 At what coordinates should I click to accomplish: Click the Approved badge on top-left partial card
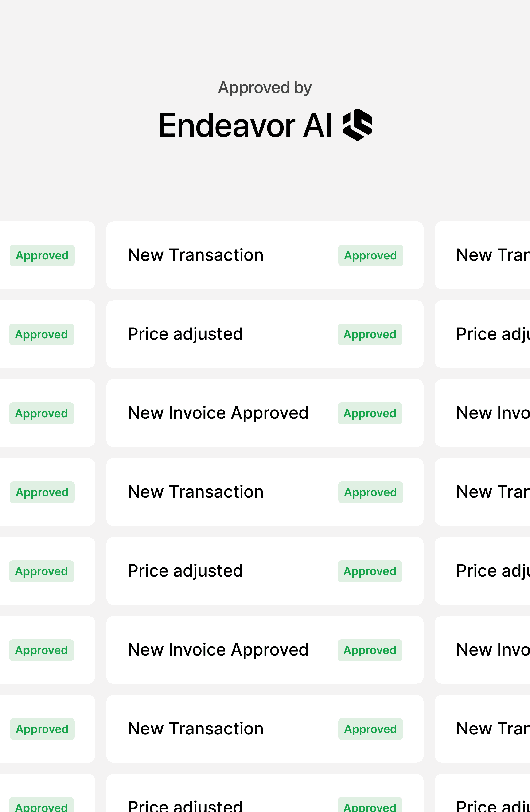42,256
